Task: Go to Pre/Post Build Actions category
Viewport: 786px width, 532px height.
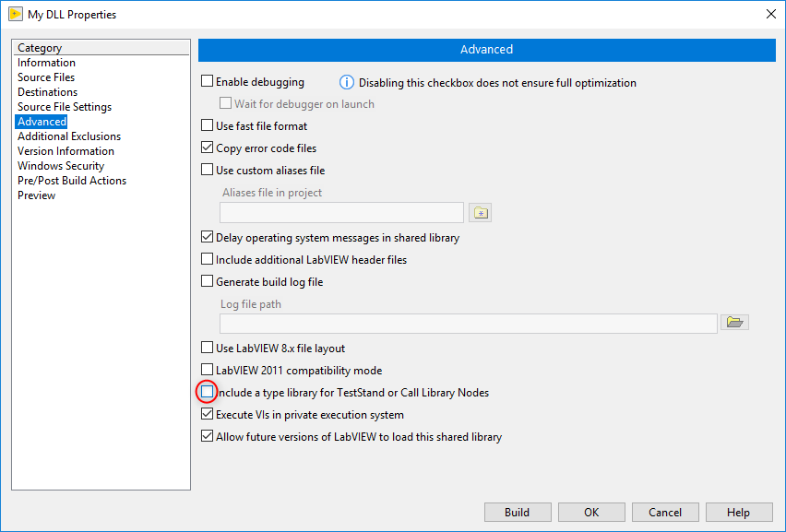Action: (x=72, y=181)
